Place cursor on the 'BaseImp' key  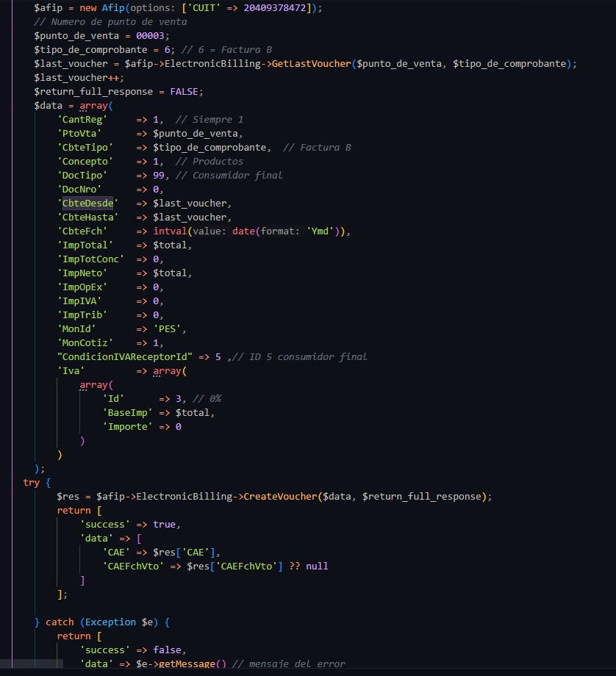pyautogui.click(x=128, y=413)
